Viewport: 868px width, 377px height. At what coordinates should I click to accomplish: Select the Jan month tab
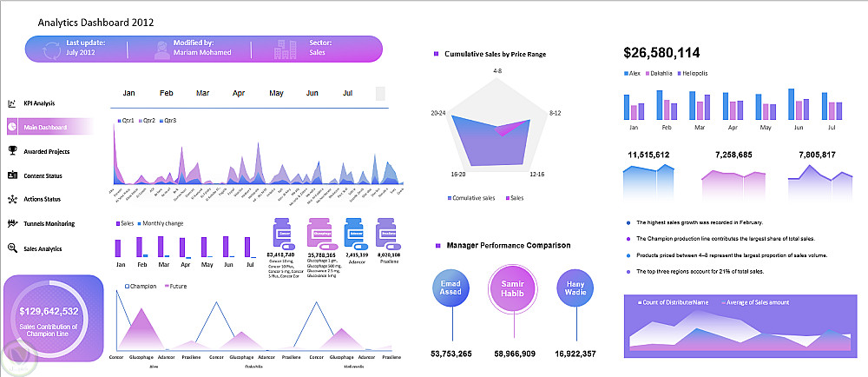tap(129, 93)
